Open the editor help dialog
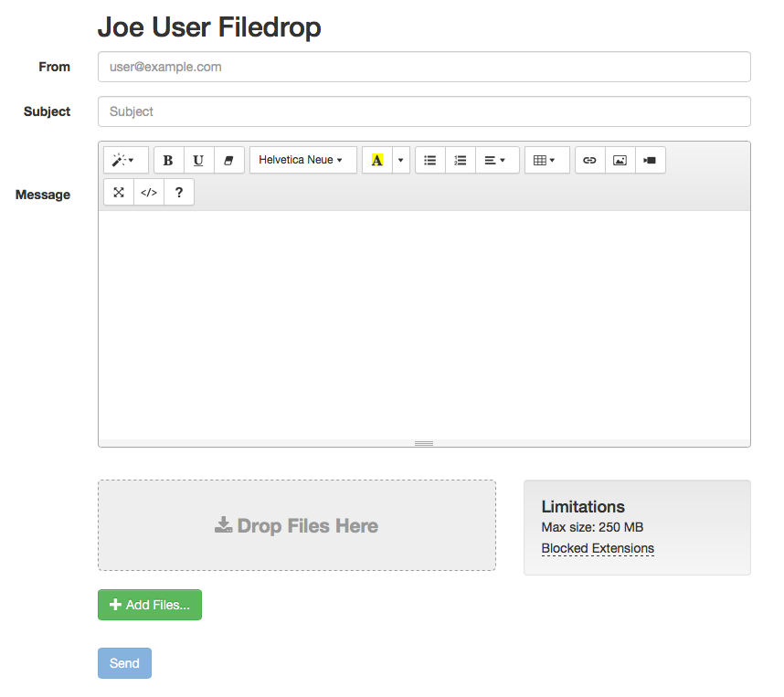 [178, 192]
